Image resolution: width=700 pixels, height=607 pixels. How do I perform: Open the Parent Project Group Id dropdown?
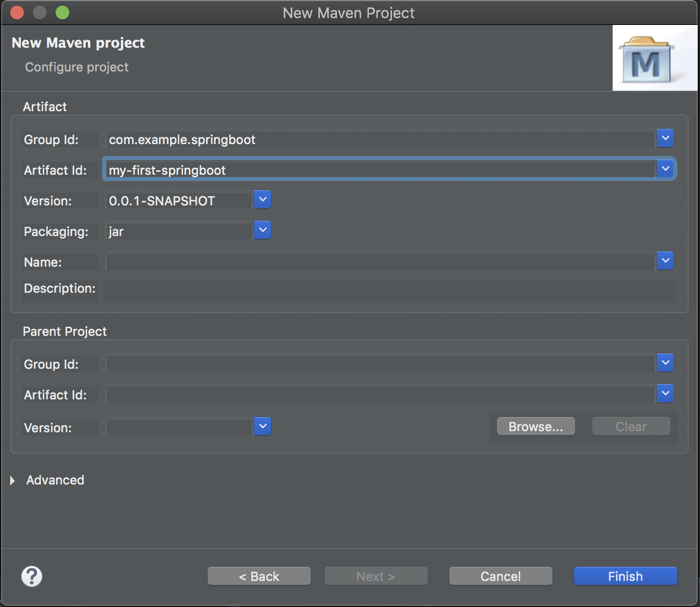664,362
